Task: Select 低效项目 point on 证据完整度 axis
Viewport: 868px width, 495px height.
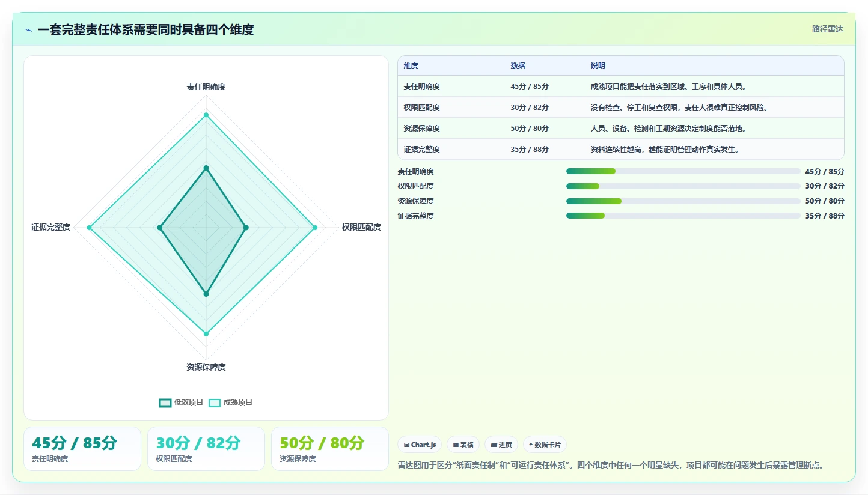Action: (160, 227)
